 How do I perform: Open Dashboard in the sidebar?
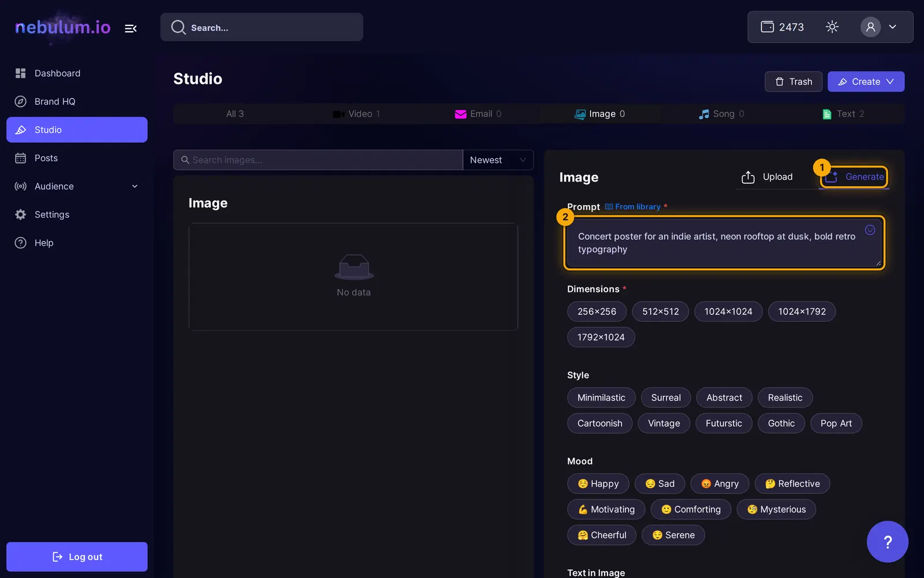[x=77, y=73]
